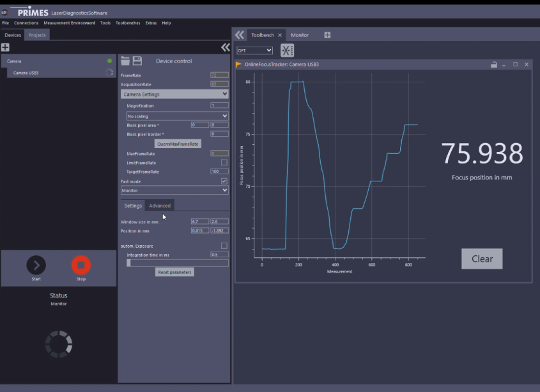Switch to the Devices tab

point(13,35)
